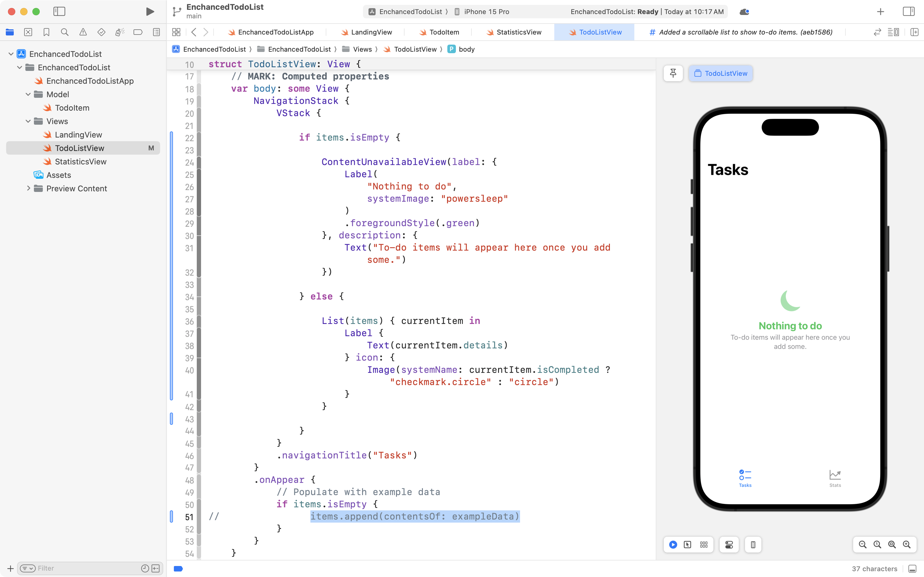Open the Issue navigator warning icon
This screenshot has width=924, height=577.
[83, 32]
